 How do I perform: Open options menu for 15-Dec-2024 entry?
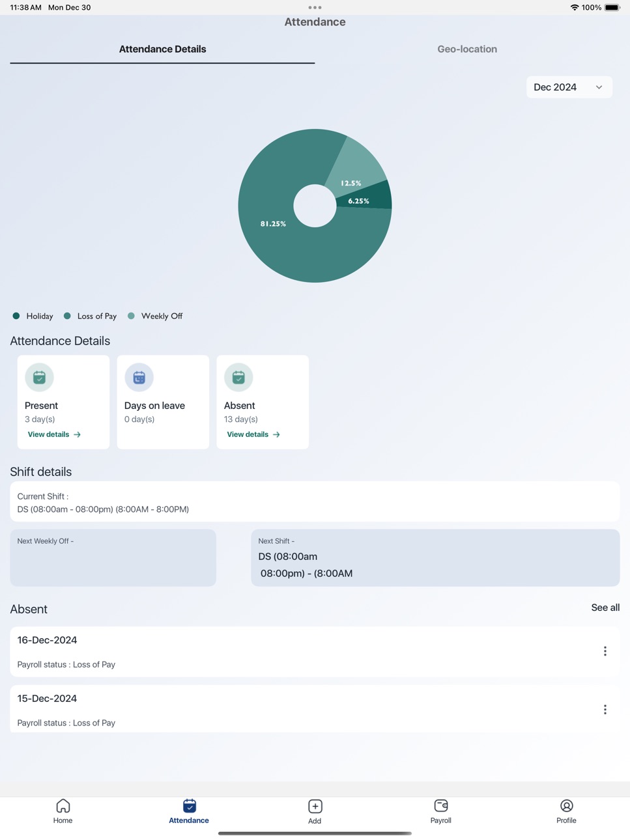pos(605,710)
